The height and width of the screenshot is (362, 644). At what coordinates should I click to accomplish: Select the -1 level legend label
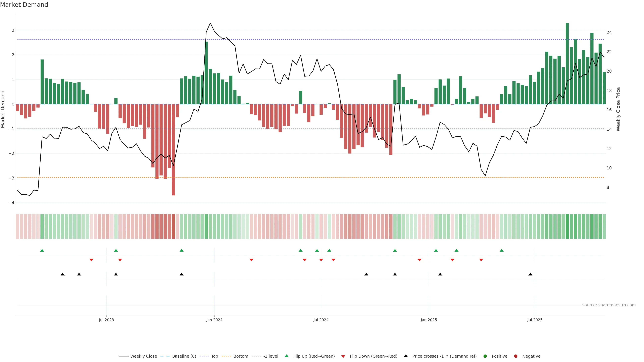tap(271, 356)
